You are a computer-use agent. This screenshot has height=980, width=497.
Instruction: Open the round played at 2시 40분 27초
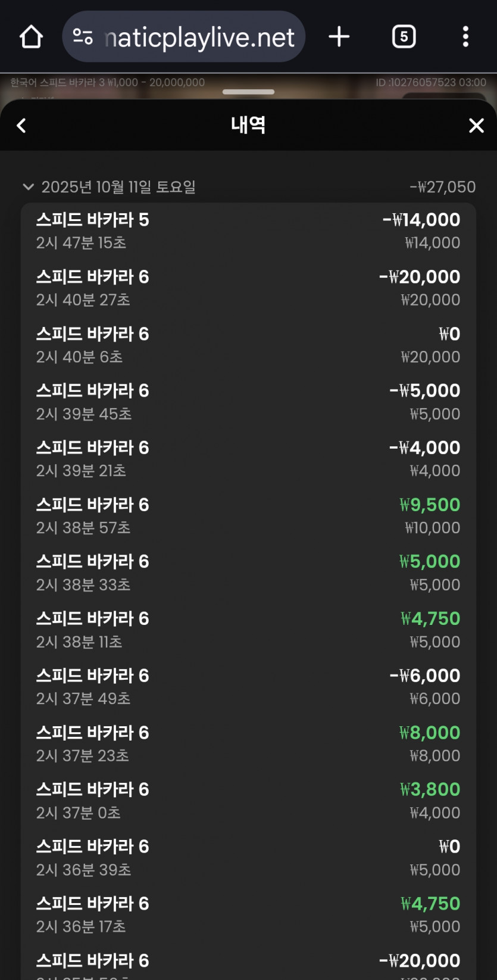pyautogui.click(x=248, y=288)
